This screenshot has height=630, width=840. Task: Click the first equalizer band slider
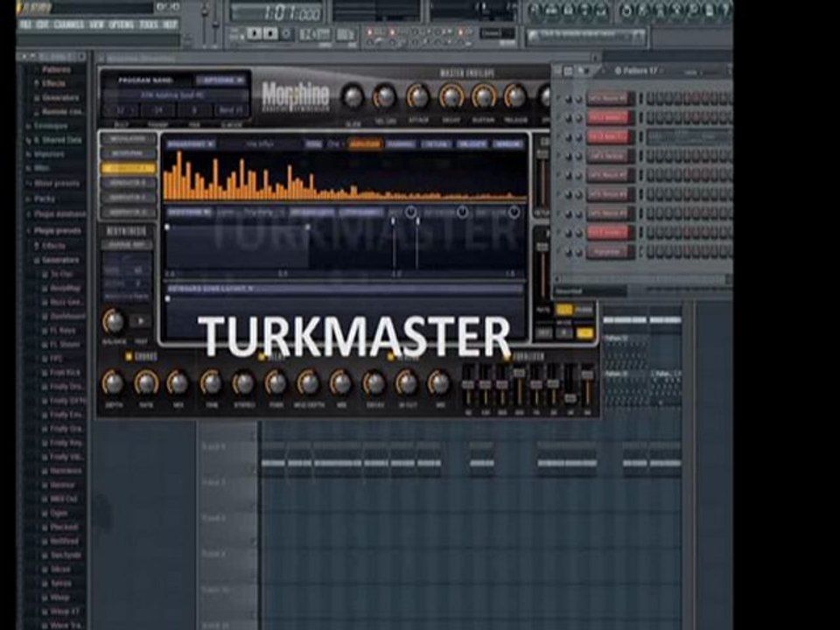(x=468, y=385)
